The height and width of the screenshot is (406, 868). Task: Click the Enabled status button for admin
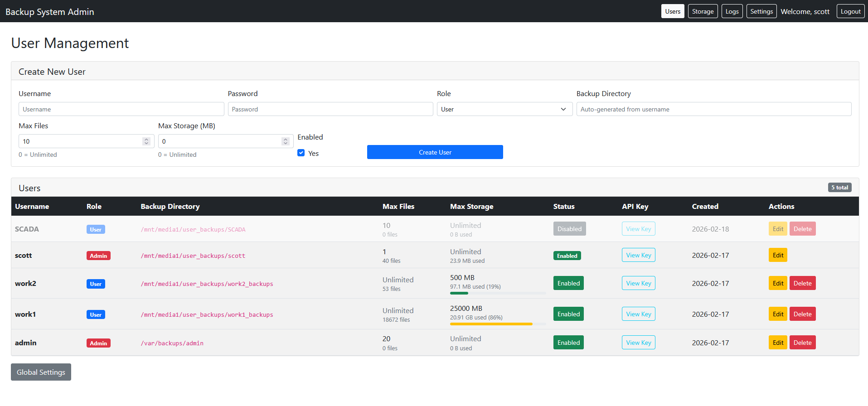tap(568, 343)
